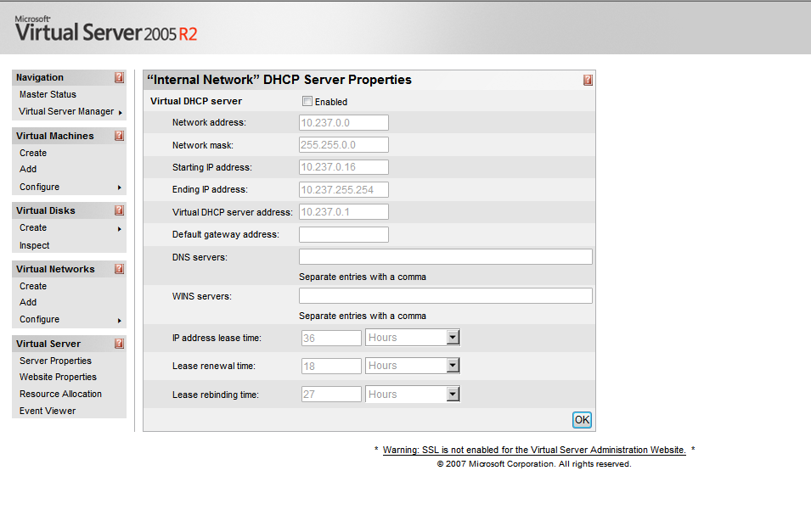Viewport: 811px width, 532px height.
Task: Click the OK button
Action: [x=582, y=420]
